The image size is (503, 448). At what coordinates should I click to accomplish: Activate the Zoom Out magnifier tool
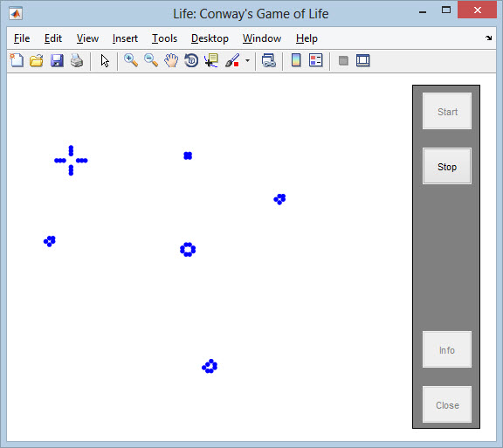151,60
